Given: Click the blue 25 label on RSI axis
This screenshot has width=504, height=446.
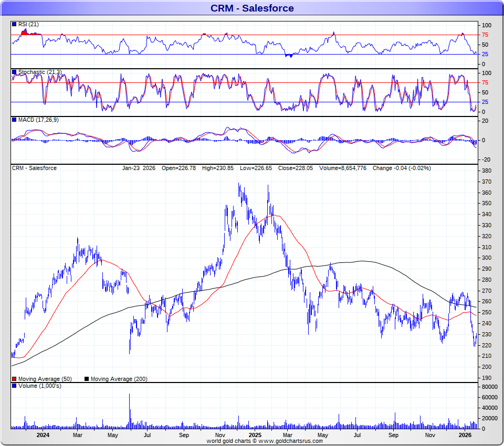Looking at the screenshot, I should pos(485,54).
